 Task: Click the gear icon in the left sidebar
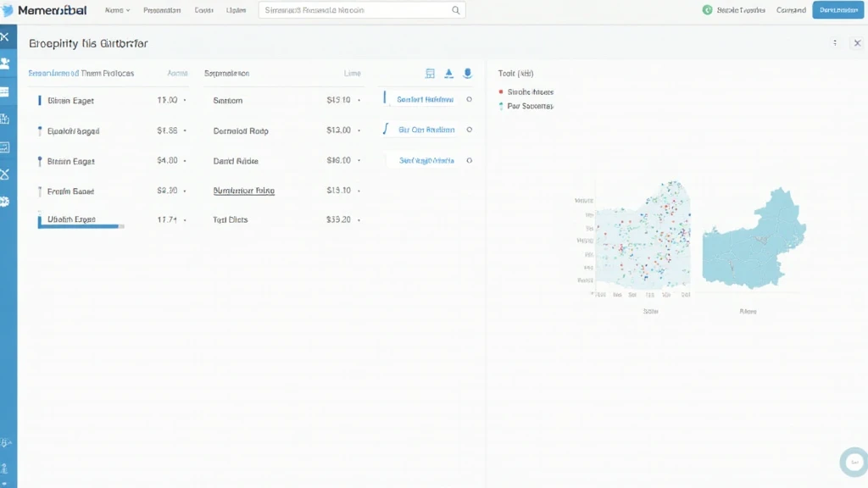point(6,202)
